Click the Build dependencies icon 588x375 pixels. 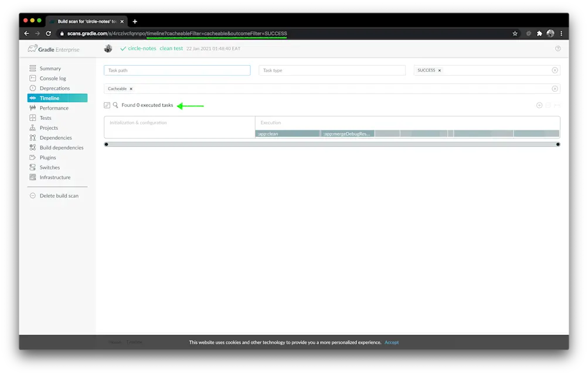33,147
